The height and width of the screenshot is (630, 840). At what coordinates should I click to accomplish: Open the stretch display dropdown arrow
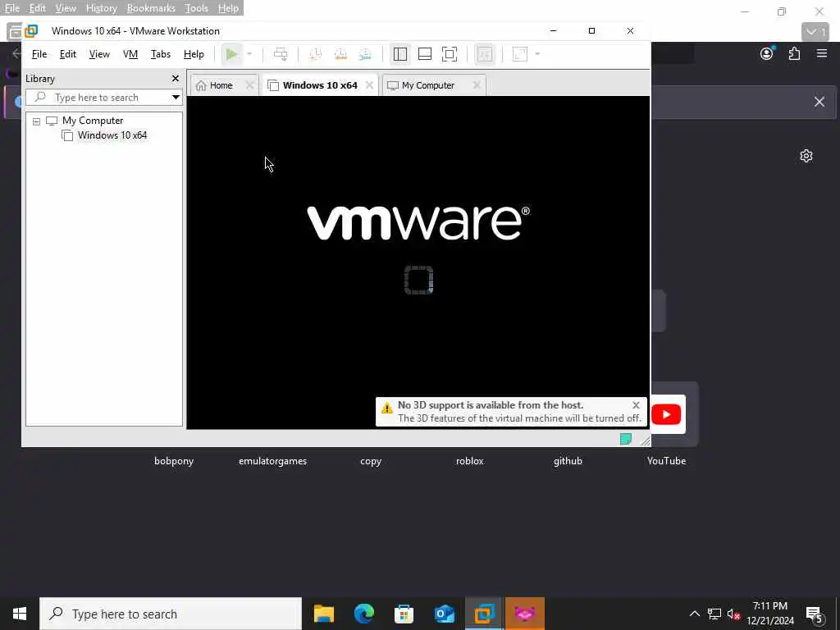[537, 54]
